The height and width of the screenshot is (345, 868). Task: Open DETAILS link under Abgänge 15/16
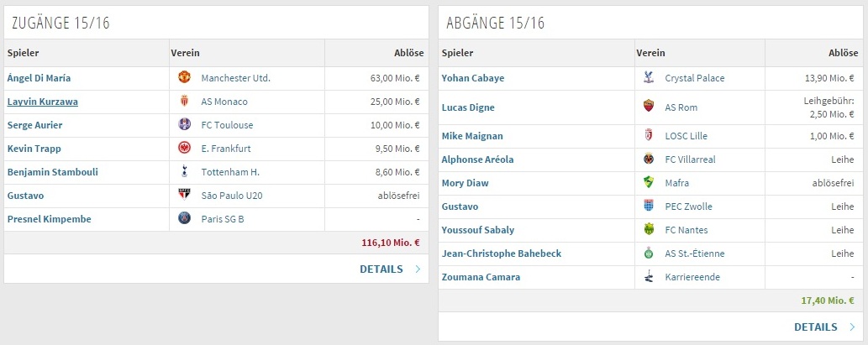click(816, 327)
